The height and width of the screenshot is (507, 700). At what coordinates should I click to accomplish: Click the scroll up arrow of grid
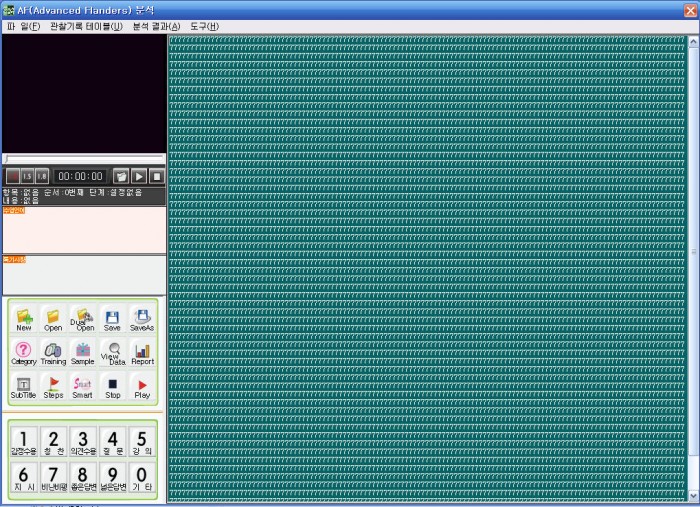click(693, 42)
